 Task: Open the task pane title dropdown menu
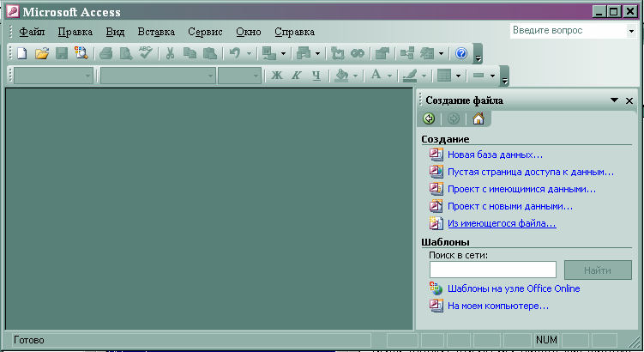[615, 100]
